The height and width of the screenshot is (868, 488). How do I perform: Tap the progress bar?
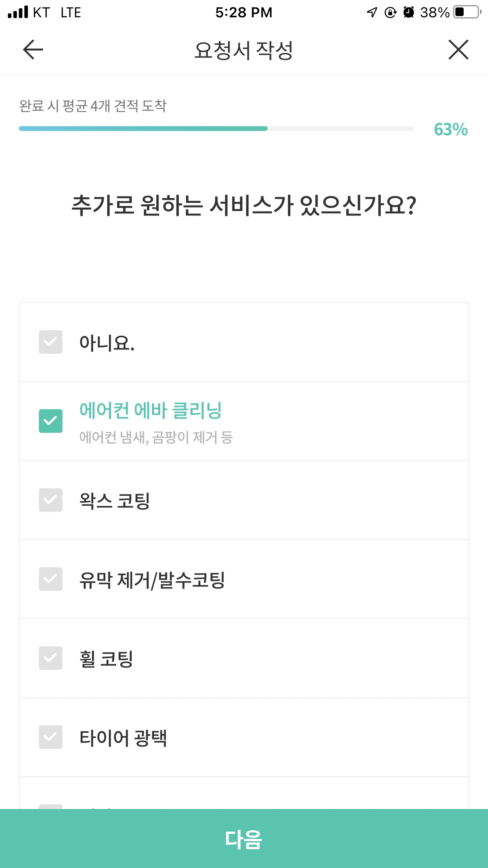pyautogui.click(x=216, y=129)
